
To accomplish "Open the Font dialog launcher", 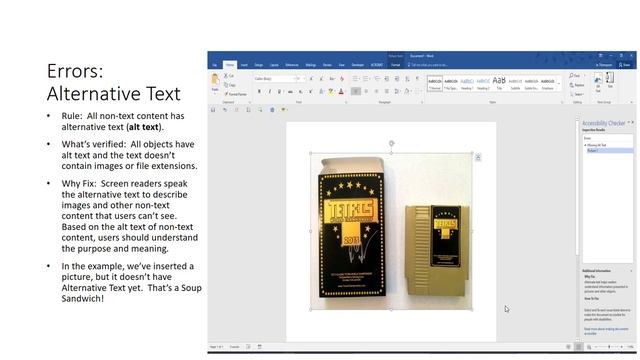I will point(346,102).
